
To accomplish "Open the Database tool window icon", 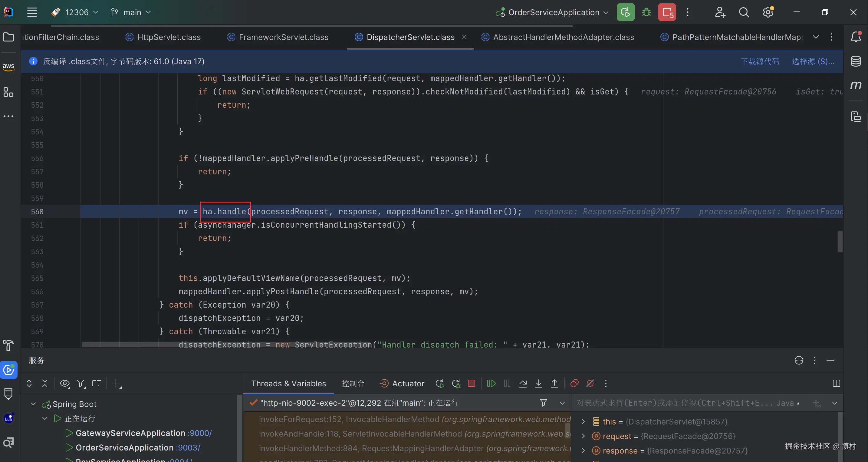I will coord(856,61).
